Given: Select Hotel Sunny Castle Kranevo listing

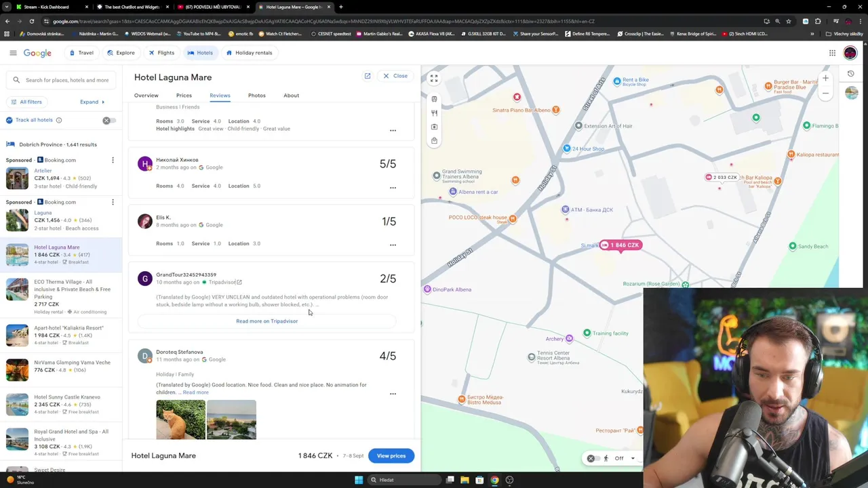Looking at the screenshot, I should click(61, 404).
